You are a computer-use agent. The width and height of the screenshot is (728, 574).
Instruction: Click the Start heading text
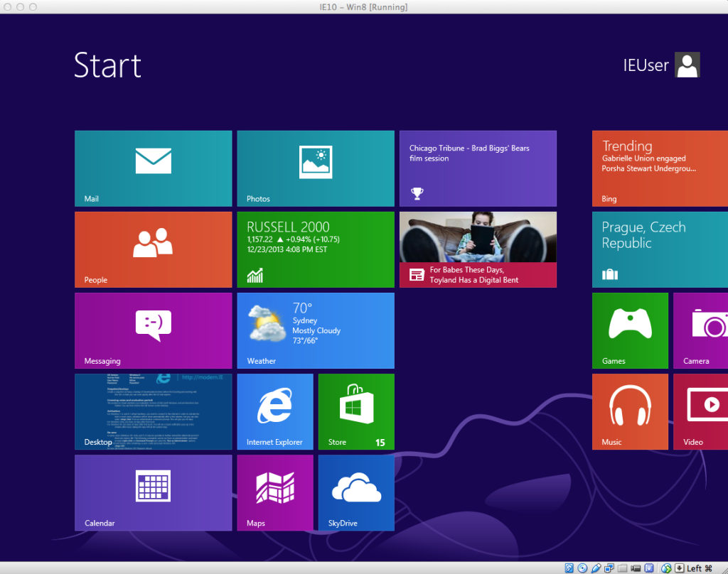[x=108, y=65]
